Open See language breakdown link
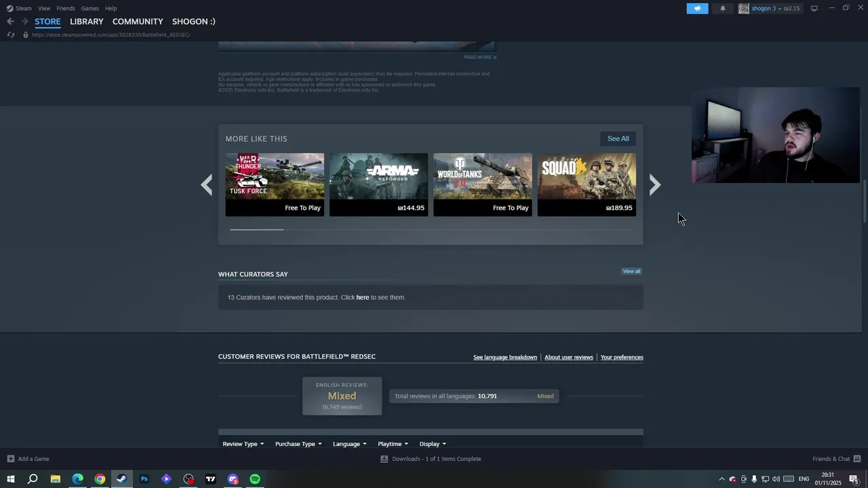Screen dimensions: 868x488 [x=505, y=357]
